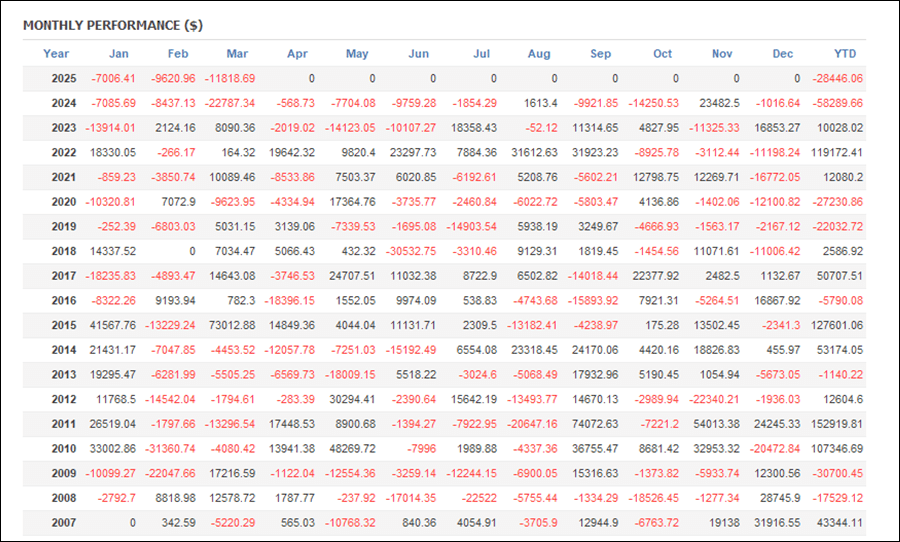Select March 2015 value 73012.88
The height and width of the screenshot is (542, 900).
232,326
